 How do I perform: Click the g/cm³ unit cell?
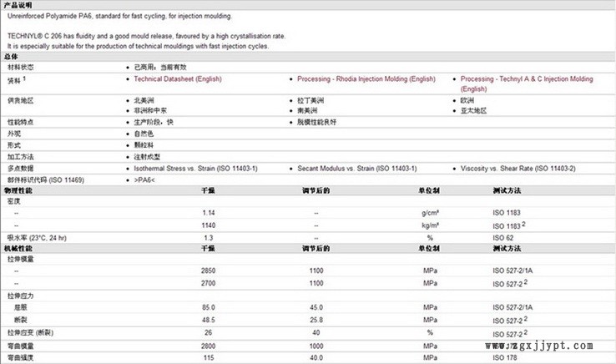pyautogui.click(x=430, y=213)
